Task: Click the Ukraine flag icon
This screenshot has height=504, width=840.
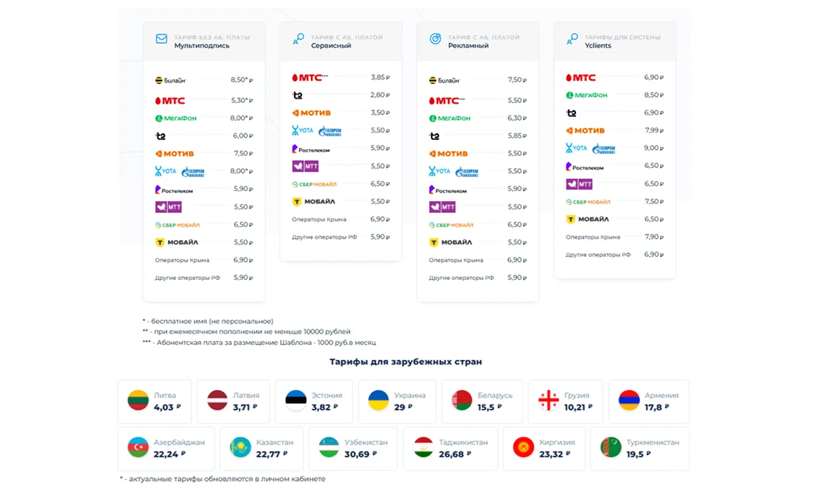Action: (378, 401)
